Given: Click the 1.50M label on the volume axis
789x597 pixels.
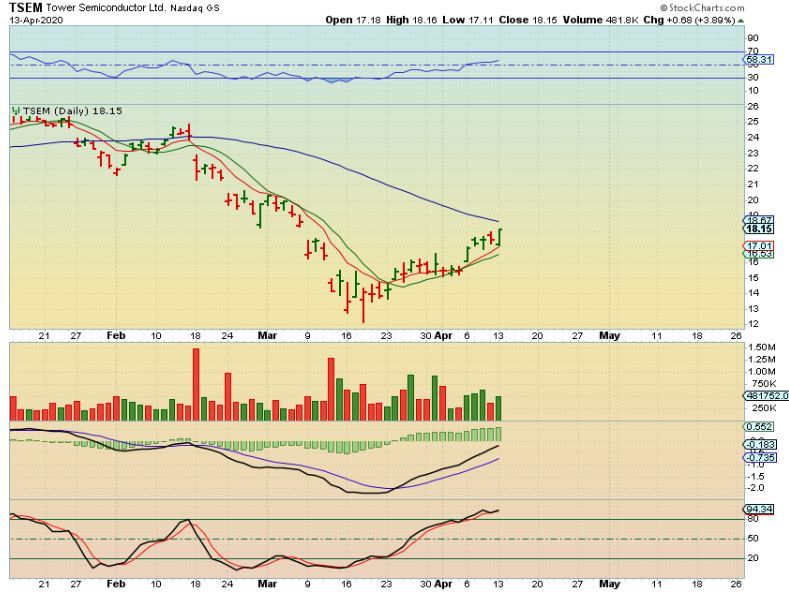Looking at the screenshot, I should pyautogui.click(x=762, y=347).
